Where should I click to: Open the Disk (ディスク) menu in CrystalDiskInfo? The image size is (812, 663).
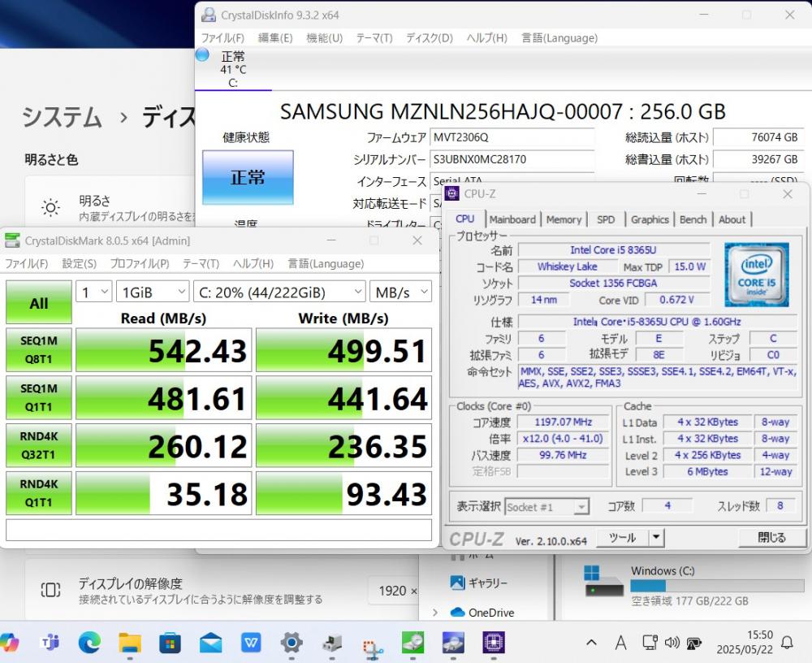click(x=430, y=38)
